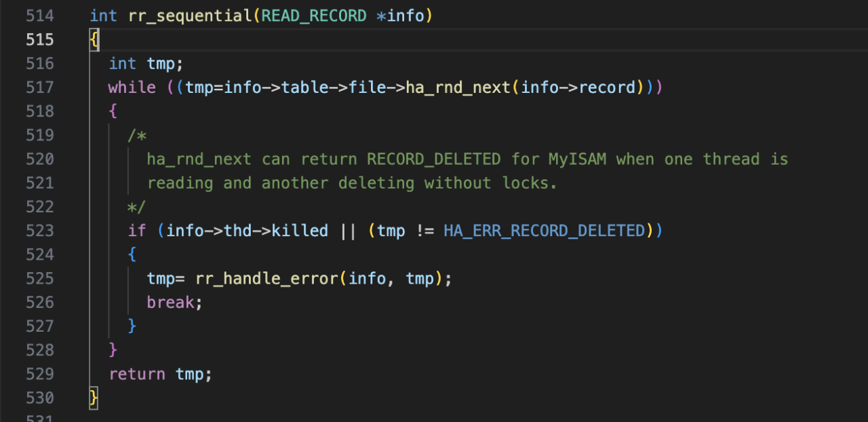Image resolution: width=868 pixels, height=422 pixels.
Task: Click line number 517 in the gutter
Action: (40, 88)
